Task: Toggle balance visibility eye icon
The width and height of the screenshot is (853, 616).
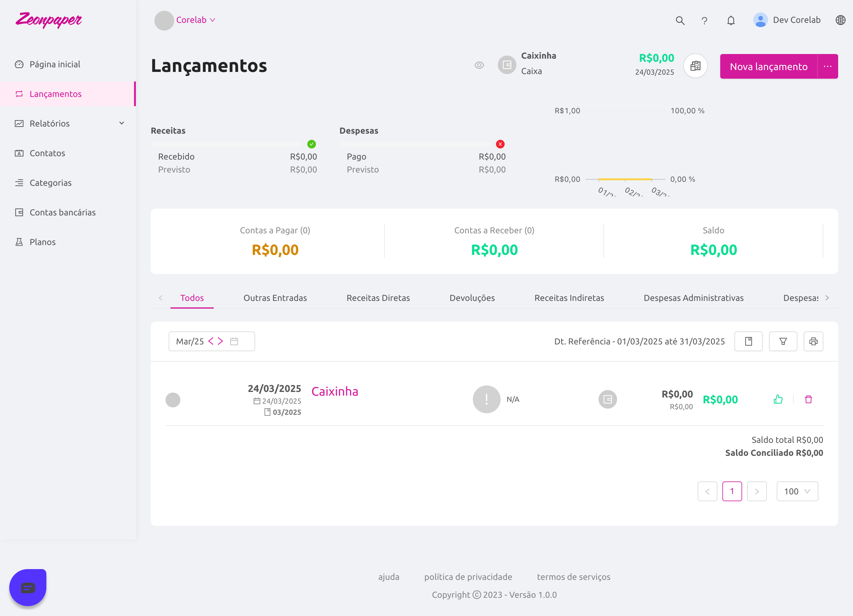Action: (479, 65)
